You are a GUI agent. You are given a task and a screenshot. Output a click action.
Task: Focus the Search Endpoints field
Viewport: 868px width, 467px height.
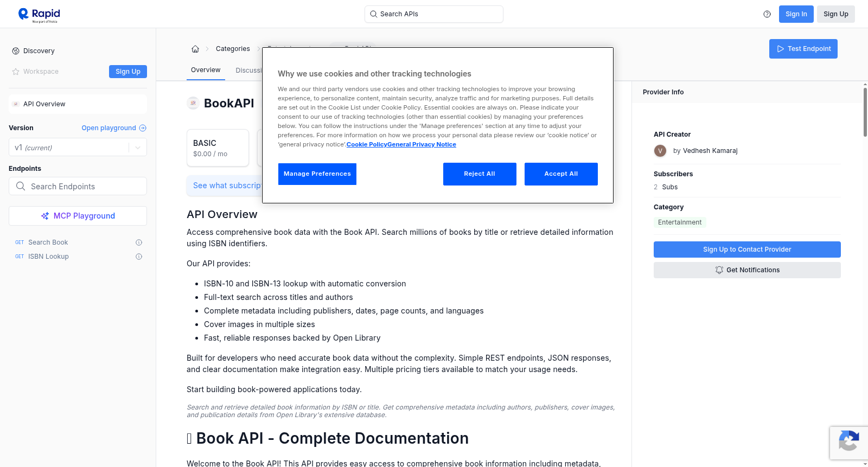(78, 186)
